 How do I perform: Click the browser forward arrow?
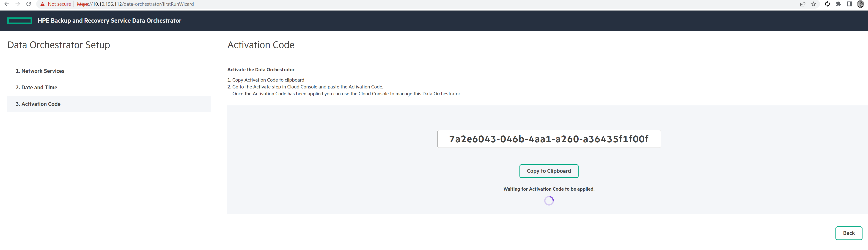[x=18, y=4]
